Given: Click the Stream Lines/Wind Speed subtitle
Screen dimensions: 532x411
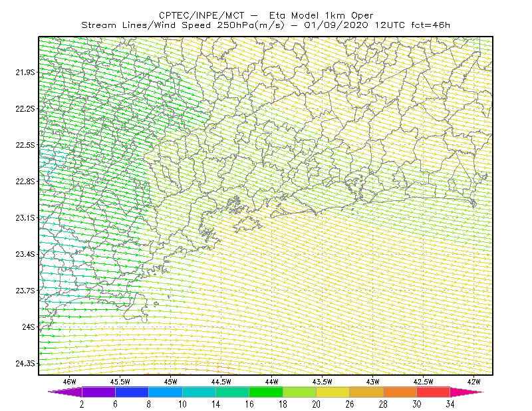Looking at the screenshot, I should point(146,25).
